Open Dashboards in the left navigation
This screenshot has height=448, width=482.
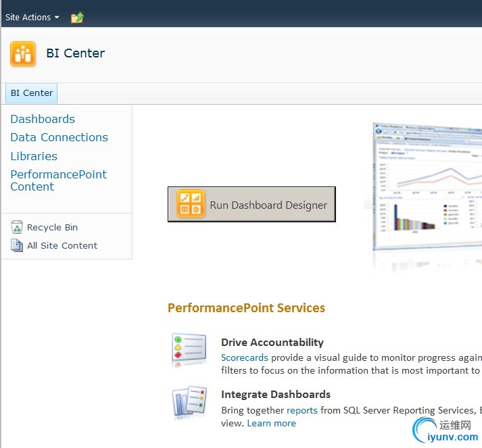(43, 119)
